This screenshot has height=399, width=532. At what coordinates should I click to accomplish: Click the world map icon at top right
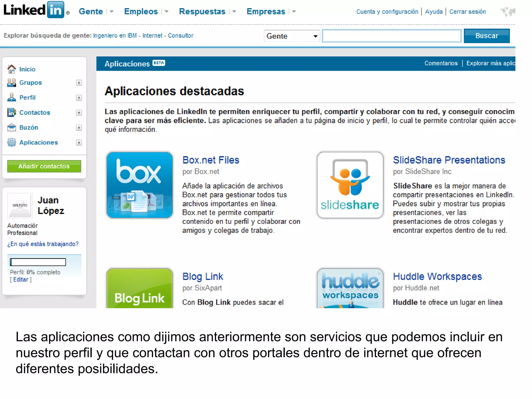tap(508, 12)
